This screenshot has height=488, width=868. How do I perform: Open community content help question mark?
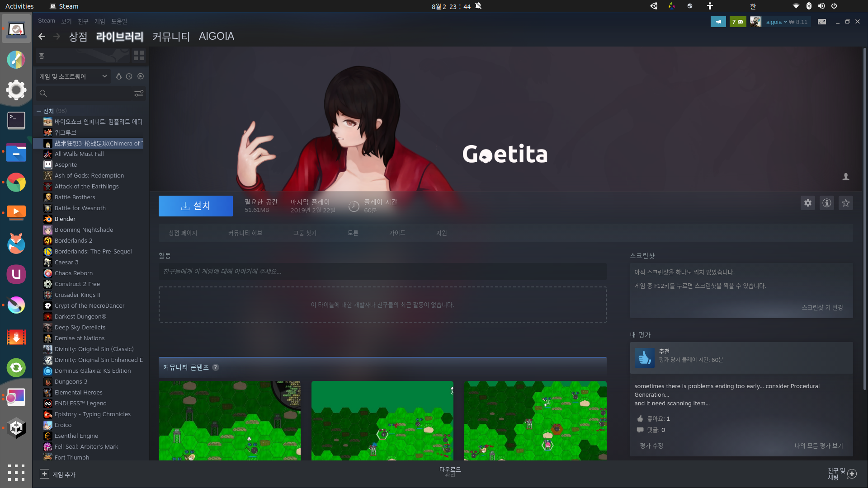(x=216, y=367)
